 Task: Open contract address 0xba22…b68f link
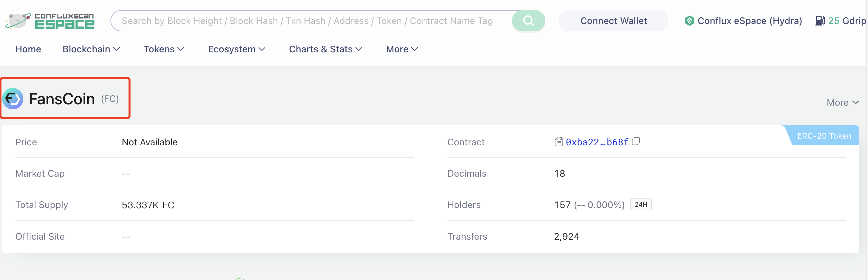pos(597,142)
